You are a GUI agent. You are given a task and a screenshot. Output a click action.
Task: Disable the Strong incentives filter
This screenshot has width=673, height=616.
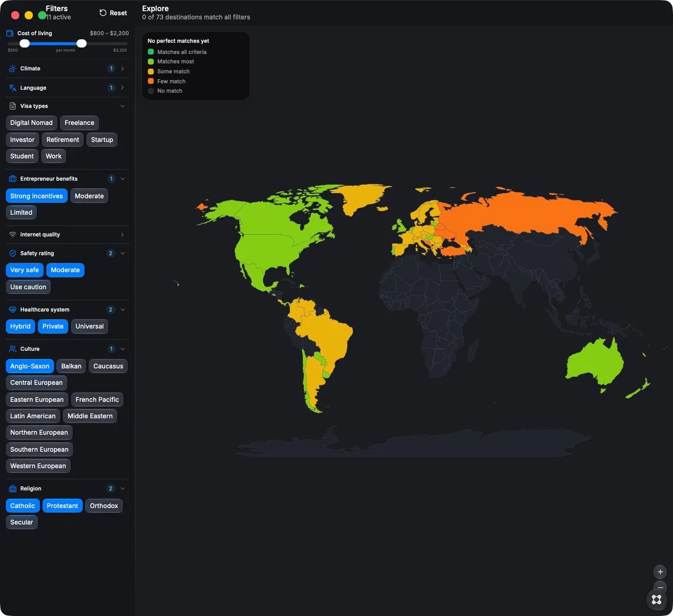tap(36, 196)
